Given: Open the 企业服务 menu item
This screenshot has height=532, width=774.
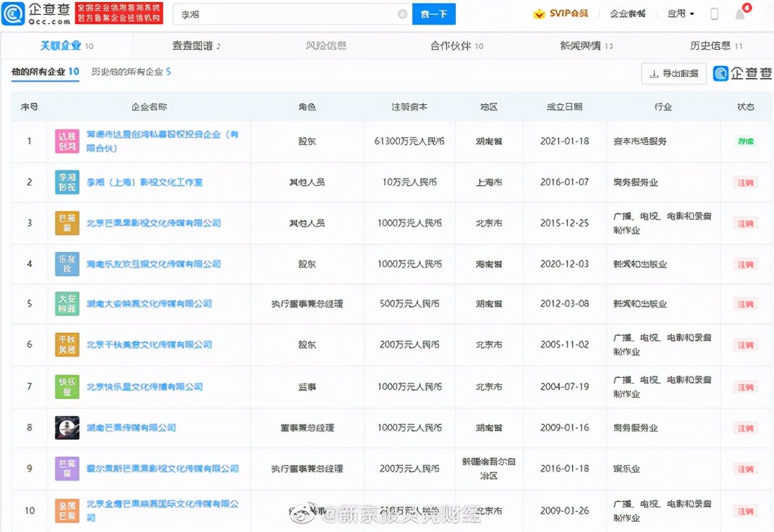Looking at the screenshot, I should (x=627, y=13).
